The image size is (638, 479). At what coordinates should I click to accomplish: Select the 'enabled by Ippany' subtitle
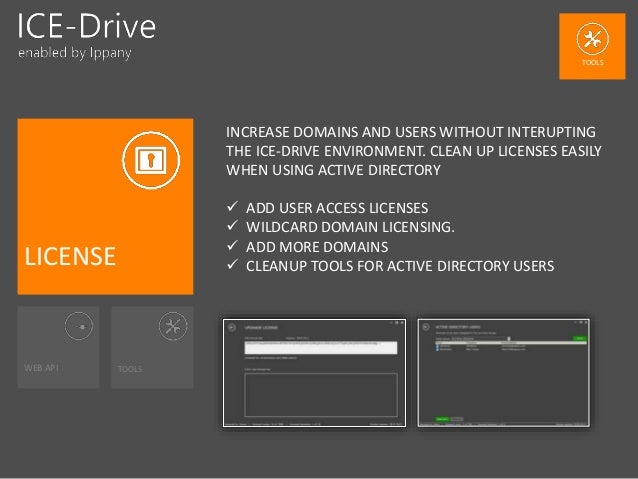click(74, 53)
